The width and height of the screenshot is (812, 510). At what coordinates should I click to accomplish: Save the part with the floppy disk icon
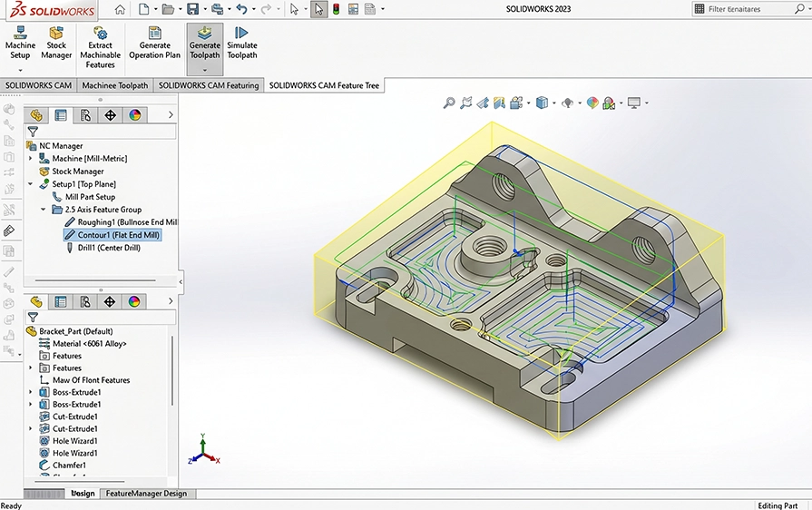point(192,9)
